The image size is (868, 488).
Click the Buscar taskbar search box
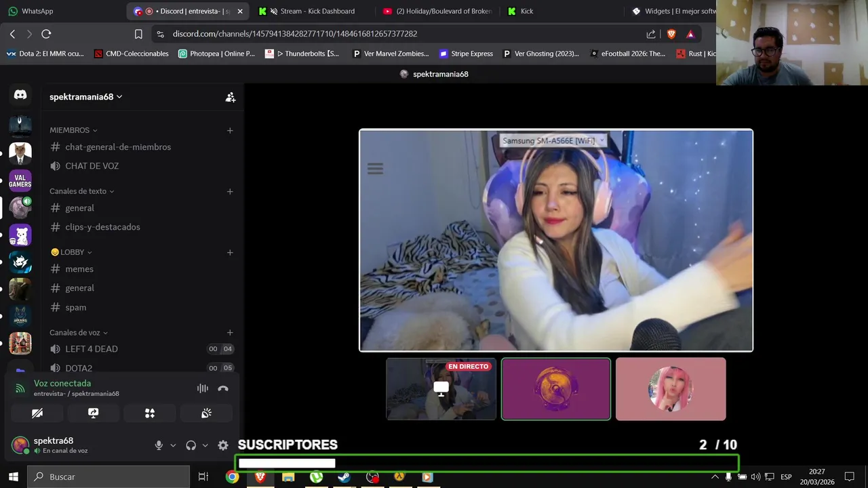(x=108, y=476)
